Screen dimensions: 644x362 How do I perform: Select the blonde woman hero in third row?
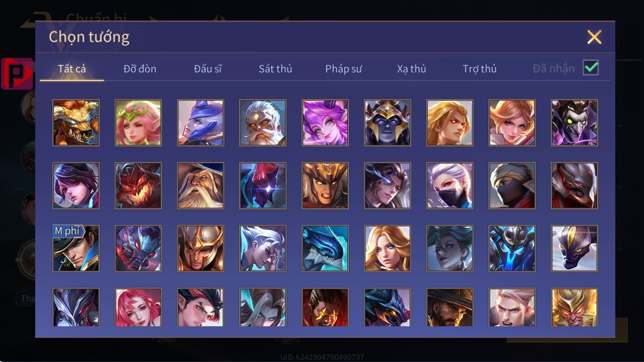tap(388, 248)
